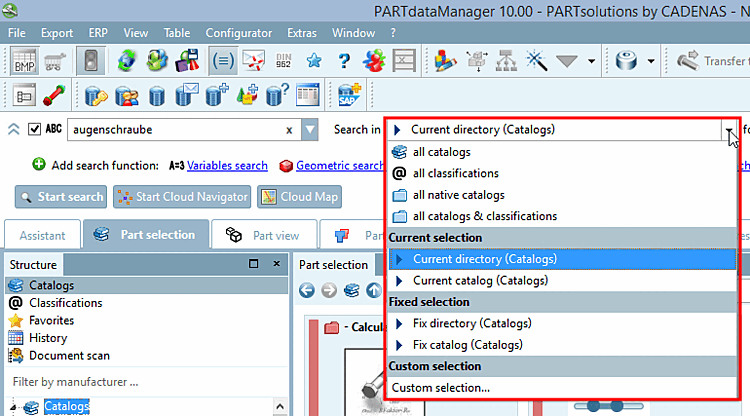This screenshot has height=416, width=750.
Task: Click the shopping cart toolbar icon
Action: (55, 61)
